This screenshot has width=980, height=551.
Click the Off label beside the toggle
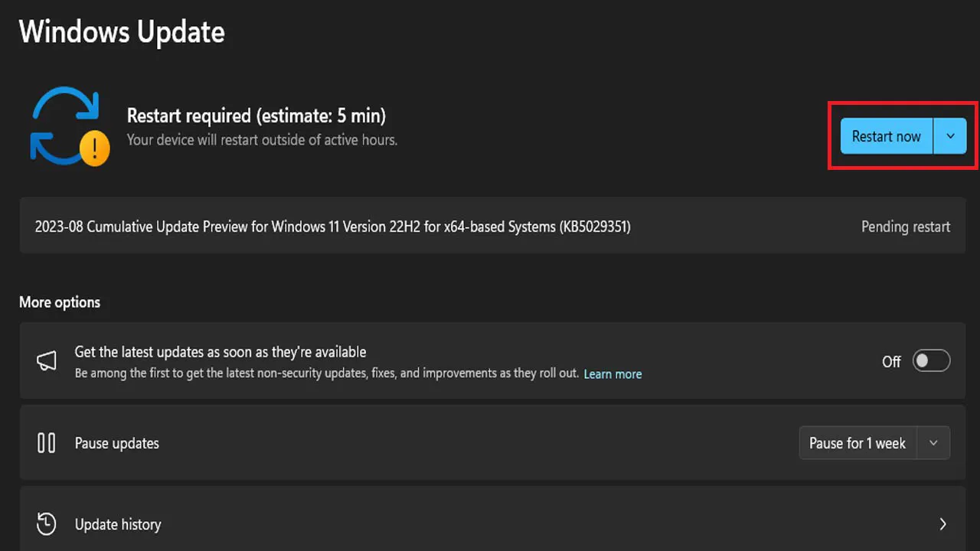[891, 362]
